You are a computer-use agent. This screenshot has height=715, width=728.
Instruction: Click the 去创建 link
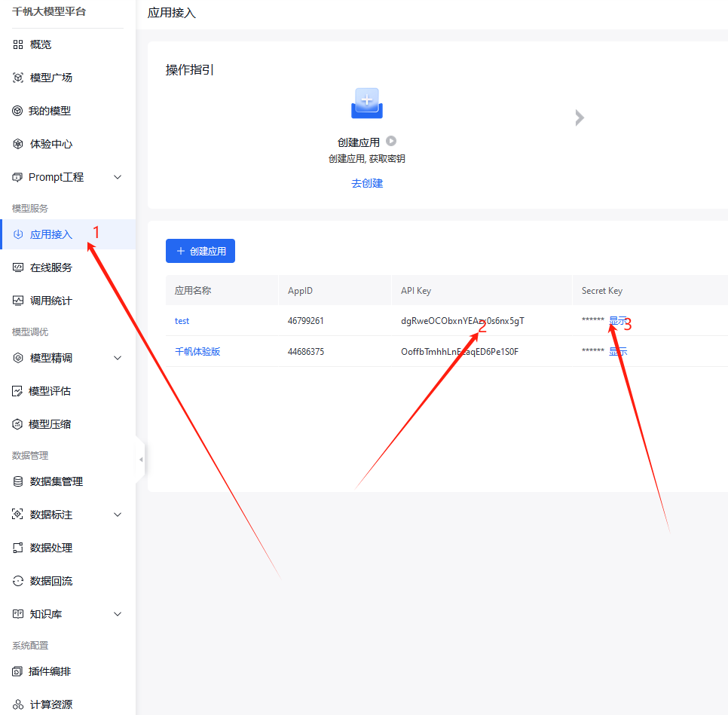(367, 183)
